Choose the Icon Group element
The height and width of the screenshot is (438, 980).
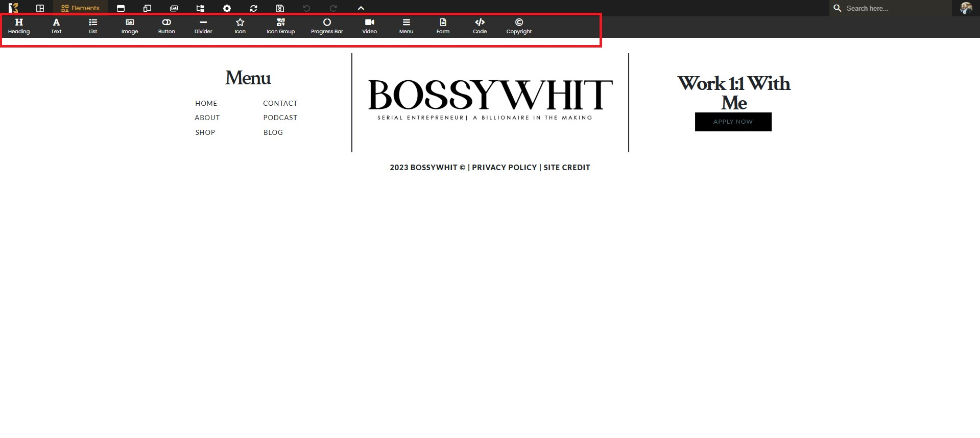280,26
